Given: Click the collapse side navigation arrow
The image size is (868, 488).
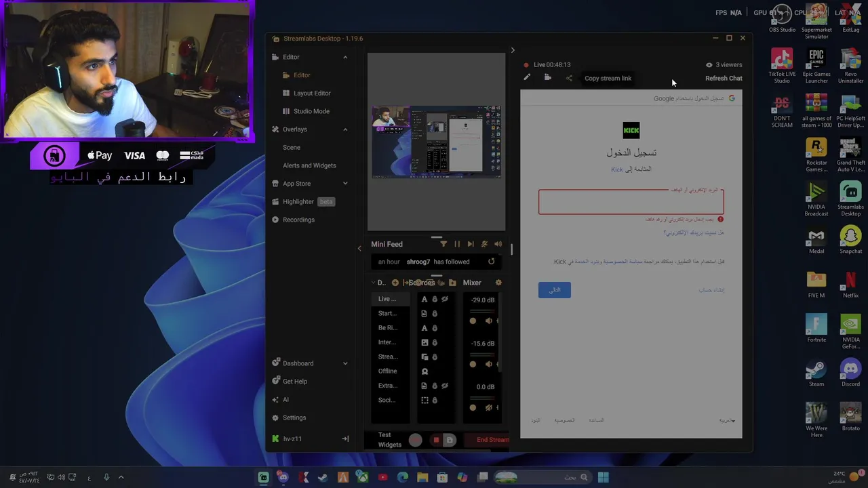Looking at the screenshot, I should click(359, 248).
